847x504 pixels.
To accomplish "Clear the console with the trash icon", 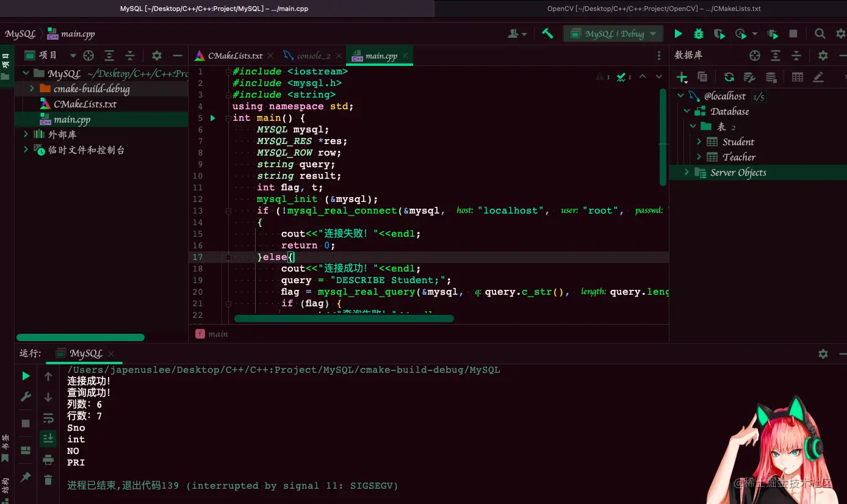I will point(48,480).
